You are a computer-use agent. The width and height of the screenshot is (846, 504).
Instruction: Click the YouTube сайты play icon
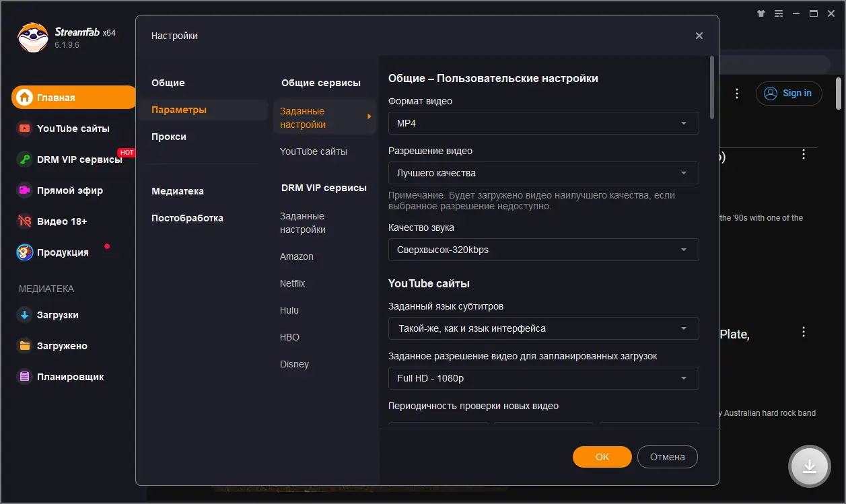pos(25,129)
